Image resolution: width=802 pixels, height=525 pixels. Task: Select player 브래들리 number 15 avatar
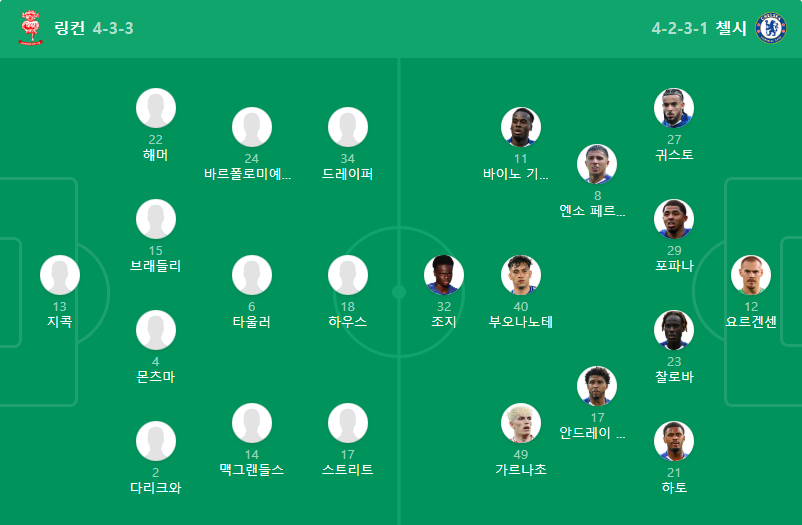(156, 219)
